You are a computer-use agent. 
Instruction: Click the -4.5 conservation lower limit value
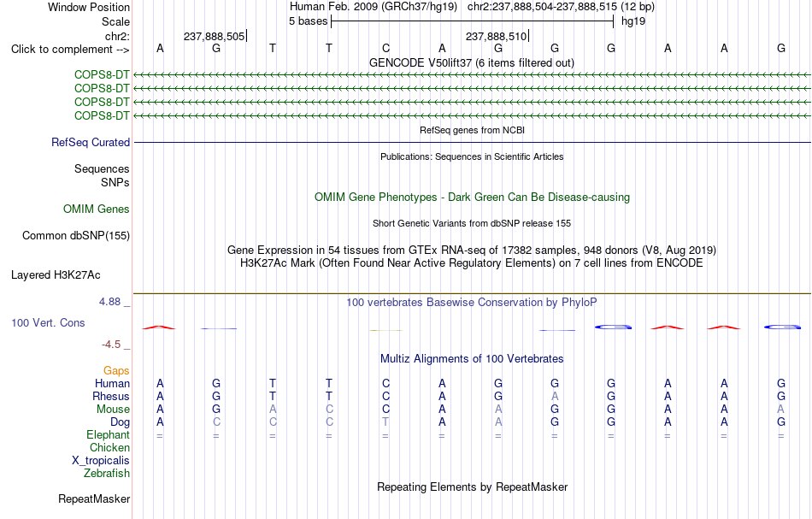click(x=111, y=345)
